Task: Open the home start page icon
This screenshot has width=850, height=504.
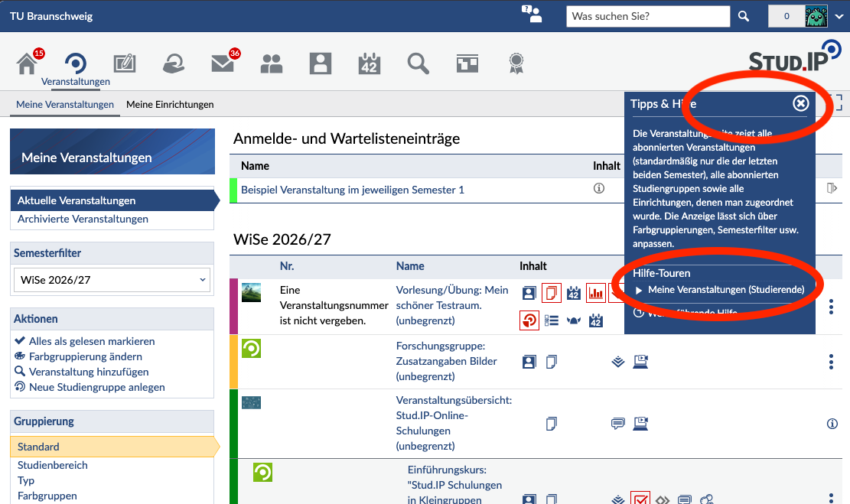Action: pos(27,64)
